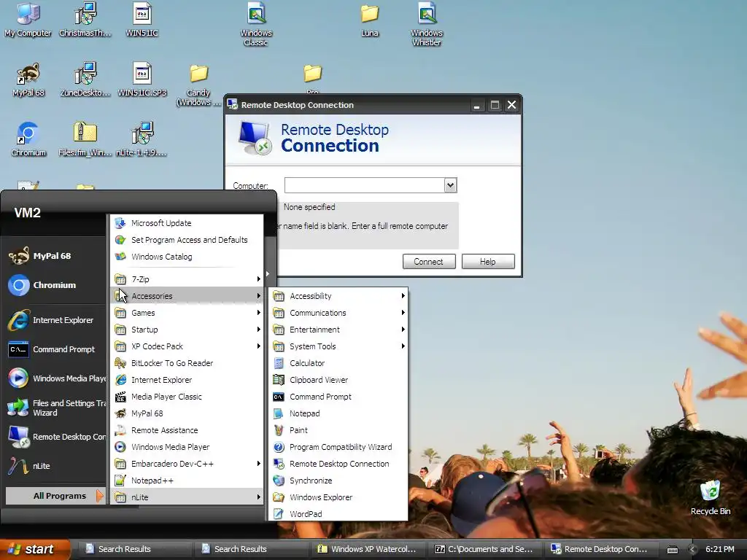Open Media Player Classic
Screen dimensions: 747x560
point(187,397)
